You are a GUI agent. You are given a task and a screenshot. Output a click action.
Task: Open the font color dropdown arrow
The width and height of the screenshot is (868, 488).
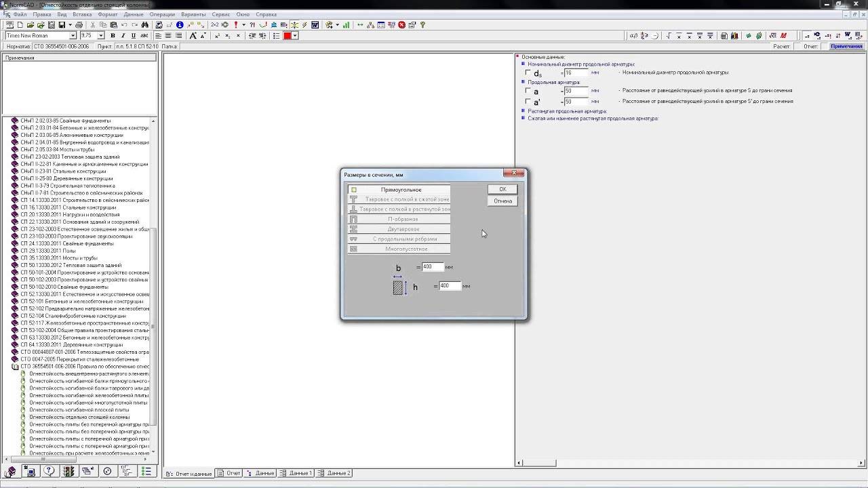coord(295,35)
